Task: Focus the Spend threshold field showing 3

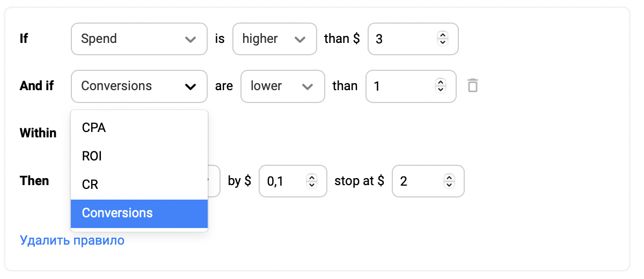Action: click(x=413, y=39)
